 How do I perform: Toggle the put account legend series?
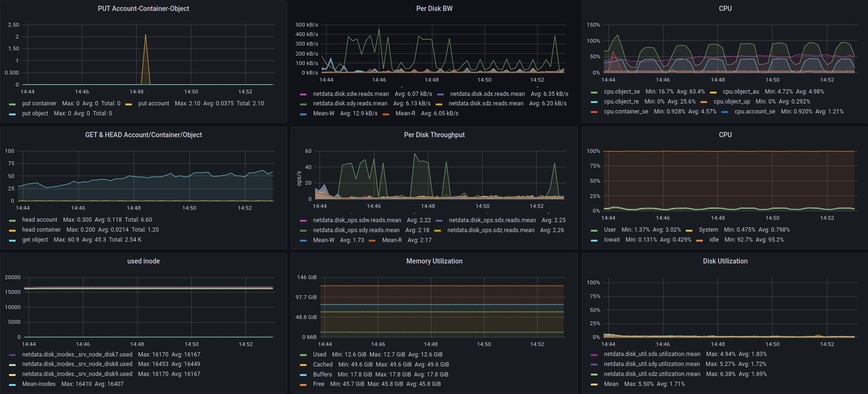[153, 103]
